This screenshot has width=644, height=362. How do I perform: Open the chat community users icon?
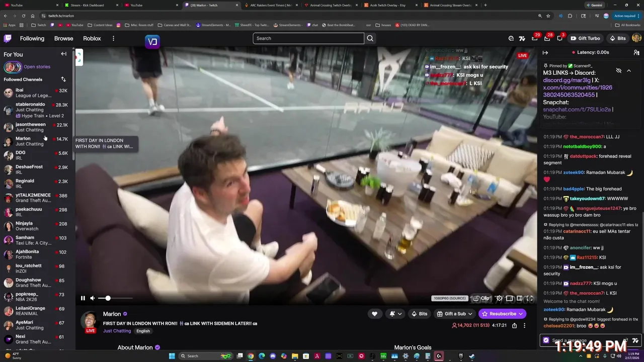click(x=636, y=52)
